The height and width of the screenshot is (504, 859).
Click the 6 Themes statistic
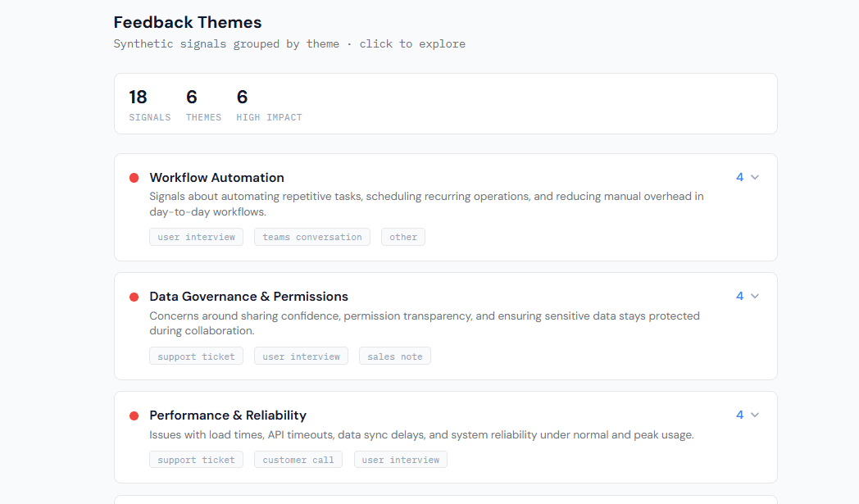203,105
